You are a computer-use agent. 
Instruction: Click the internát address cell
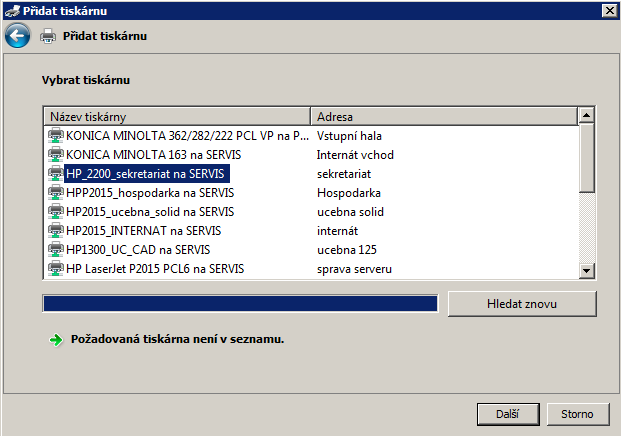click(337, 231)
